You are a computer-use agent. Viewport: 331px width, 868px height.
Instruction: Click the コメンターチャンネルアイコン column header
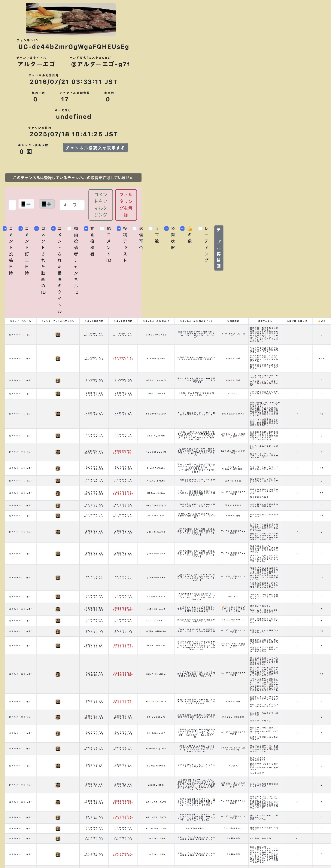coord(58,321)
